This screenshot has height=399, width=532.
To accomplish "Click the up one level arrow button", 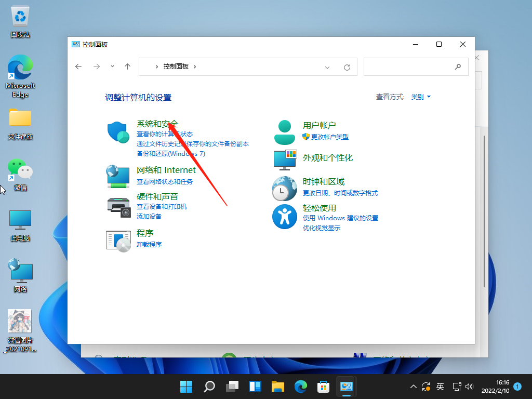I will click(x=127, y=66).
